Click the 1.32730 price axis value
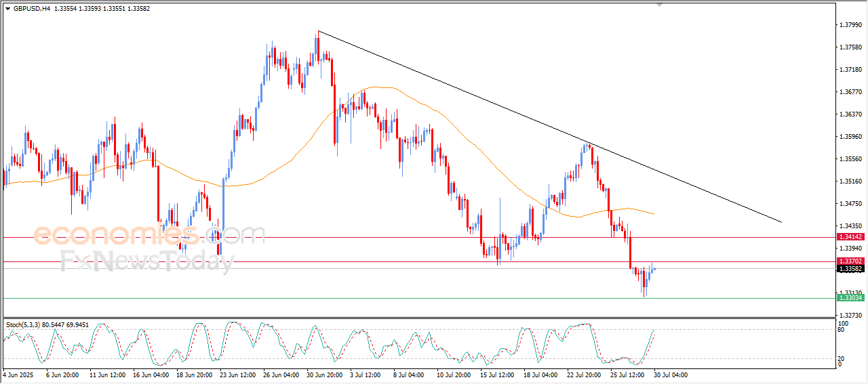The image size is (868, 384). point(850,316)
